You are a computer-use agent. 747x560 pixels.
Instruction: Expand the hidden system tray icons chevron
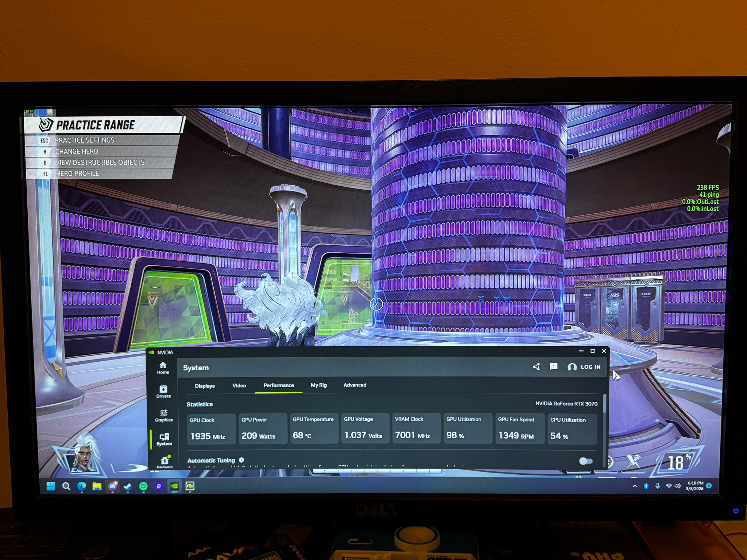pos(635,486)
